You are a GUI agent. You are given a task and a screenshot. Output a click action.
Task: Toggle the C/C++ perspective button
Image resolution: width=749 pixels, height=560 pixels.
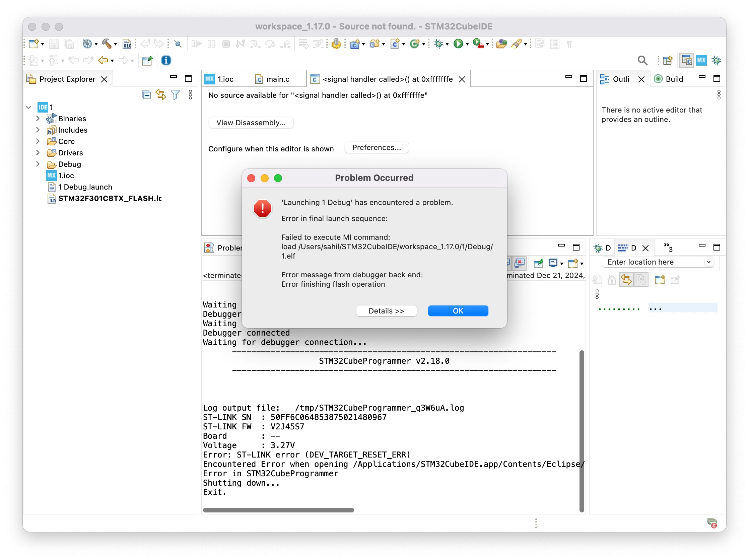tap(686, 61)
